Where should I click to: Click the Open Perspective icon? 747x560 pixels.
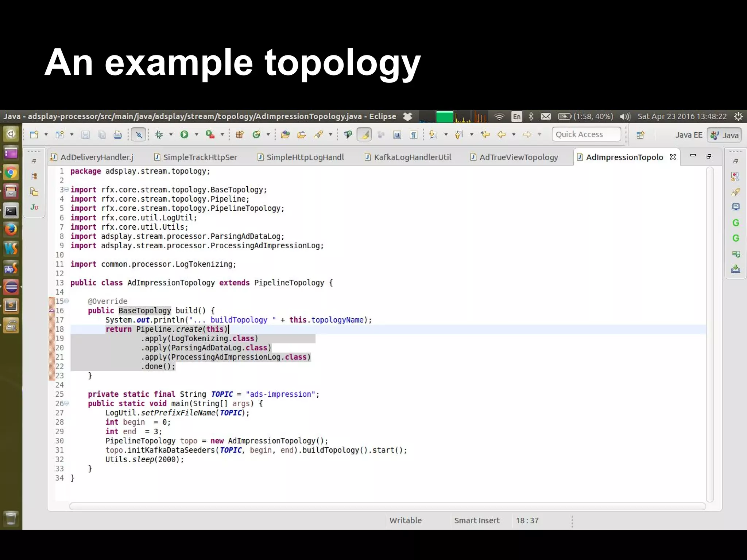click(x=640, y=135)
